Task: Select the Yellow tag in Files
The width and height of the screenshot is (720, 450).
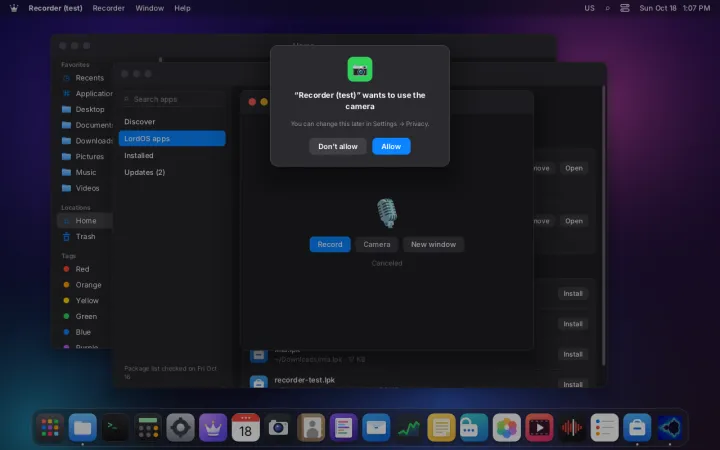Action: 85,301
